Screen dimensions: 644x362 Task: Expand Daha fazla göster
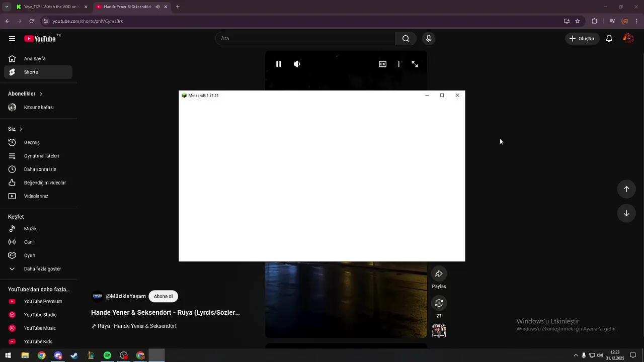pyautogui.click(x=38, y=269)
